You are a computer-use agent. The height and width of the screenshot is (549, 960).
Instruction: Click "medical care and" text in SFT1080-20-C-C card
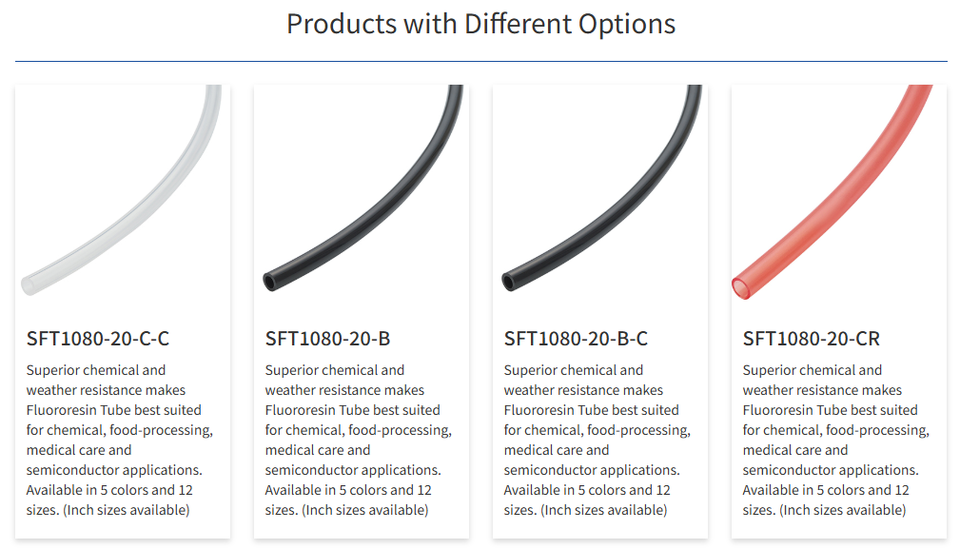79,450
